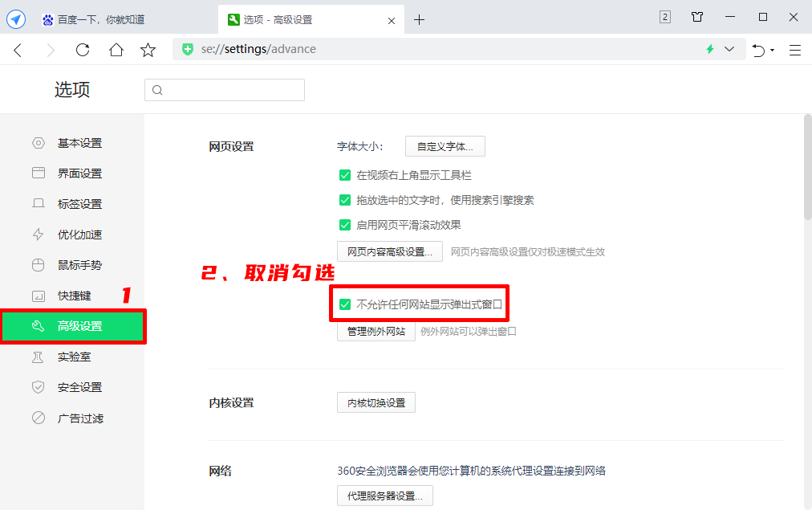Open 代理服务器设置 button

click(x=384, y=496)
